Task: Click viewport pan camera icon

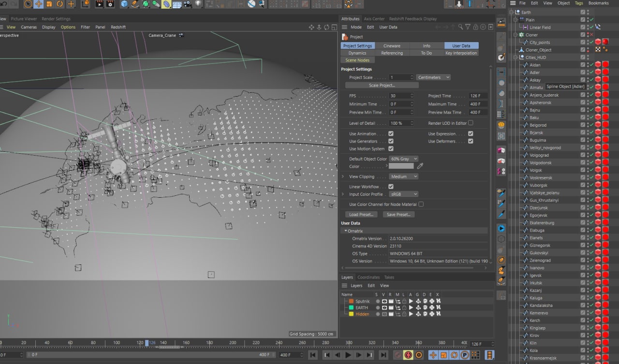Action: click(x=312, y=27)
